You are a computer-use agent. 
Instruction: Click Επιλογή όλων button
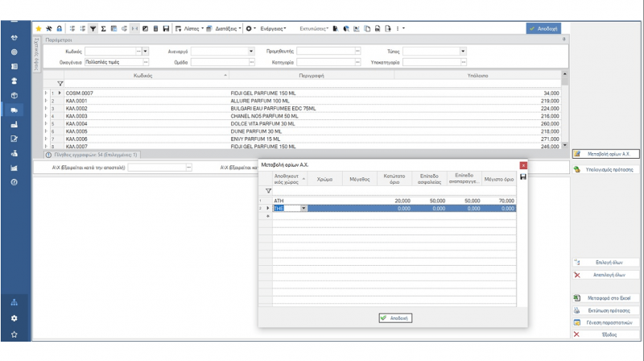point(606,263)
